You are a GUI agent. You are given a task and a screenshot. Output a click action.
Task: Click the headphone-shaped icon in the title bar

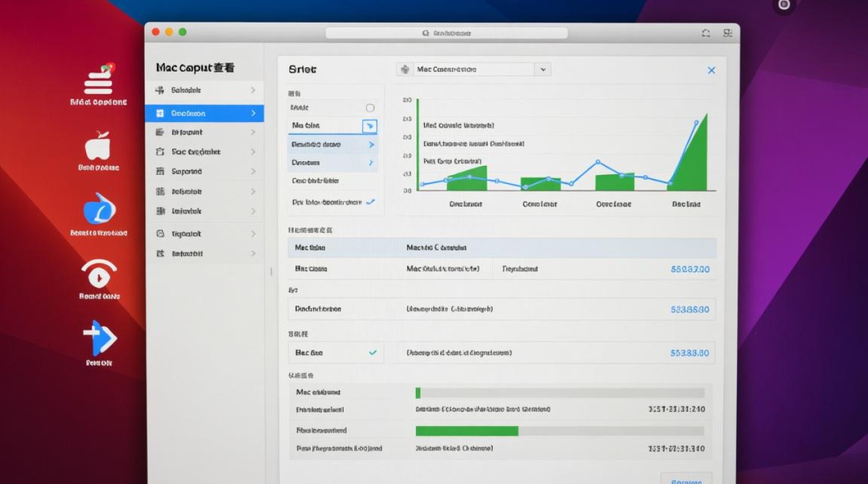tap(705, 33)
